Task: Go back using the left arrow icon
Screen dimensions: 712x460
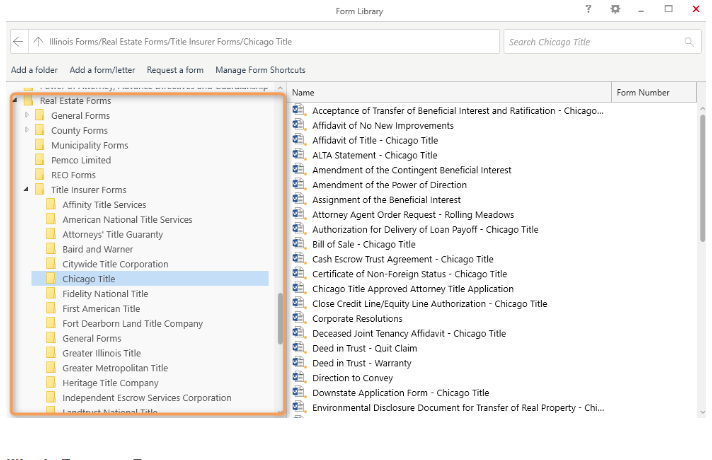Action: [x=18, y=42]
